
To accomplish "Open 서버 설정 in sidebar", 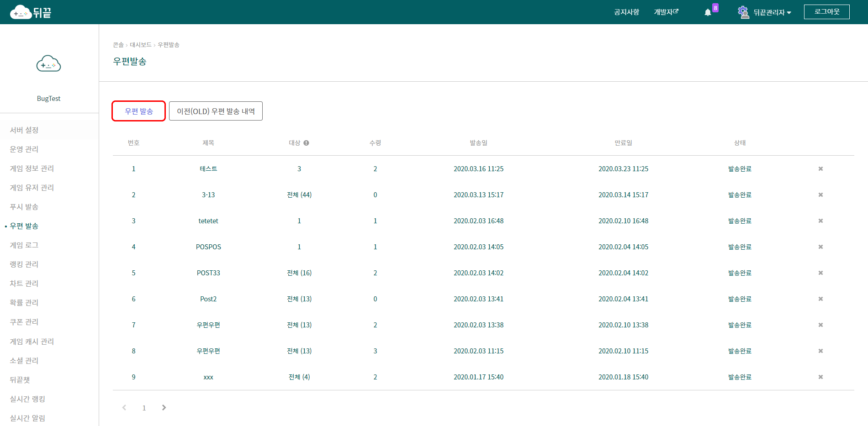I will tap(24, 130).
